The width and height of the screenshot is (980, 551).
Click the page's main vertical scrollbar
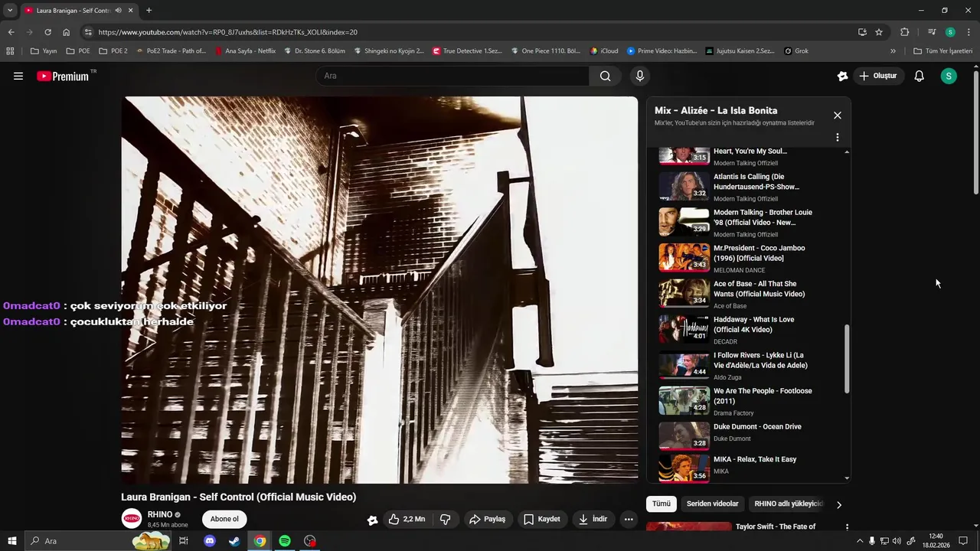tap(976, 134)
